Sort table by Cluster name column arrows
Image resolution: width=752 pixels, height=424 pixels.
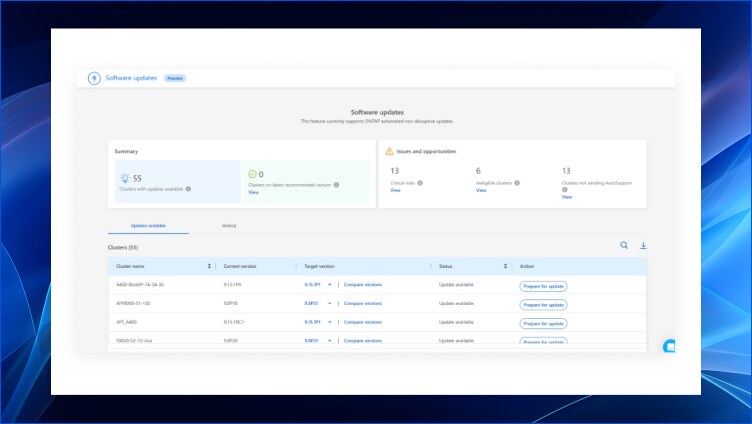tap(209, 266)
